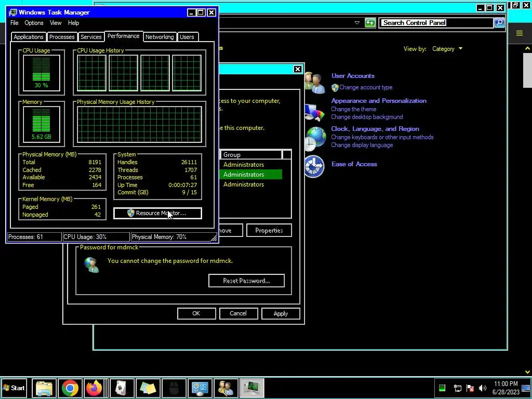Click the Change desktop background link

click(367, 117)
